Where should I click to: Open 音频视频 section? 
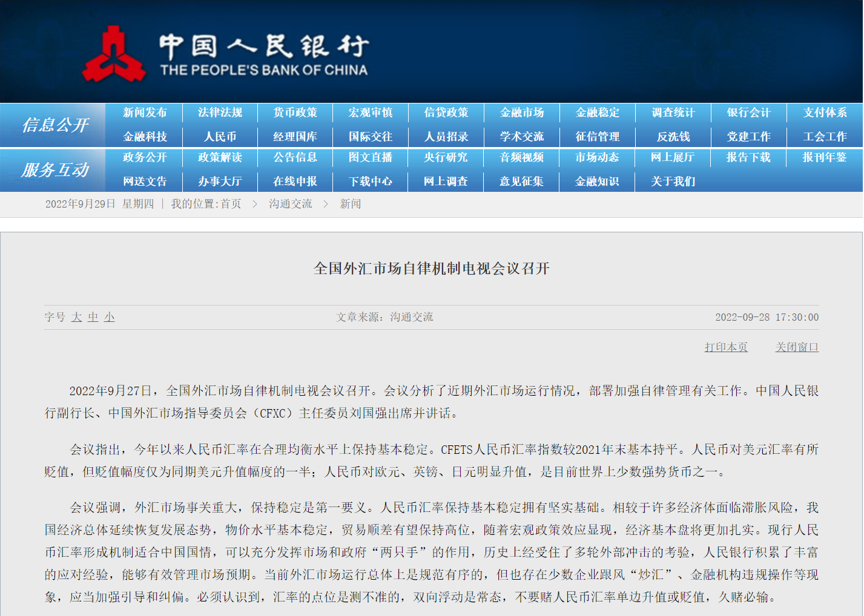click(522, 157)
